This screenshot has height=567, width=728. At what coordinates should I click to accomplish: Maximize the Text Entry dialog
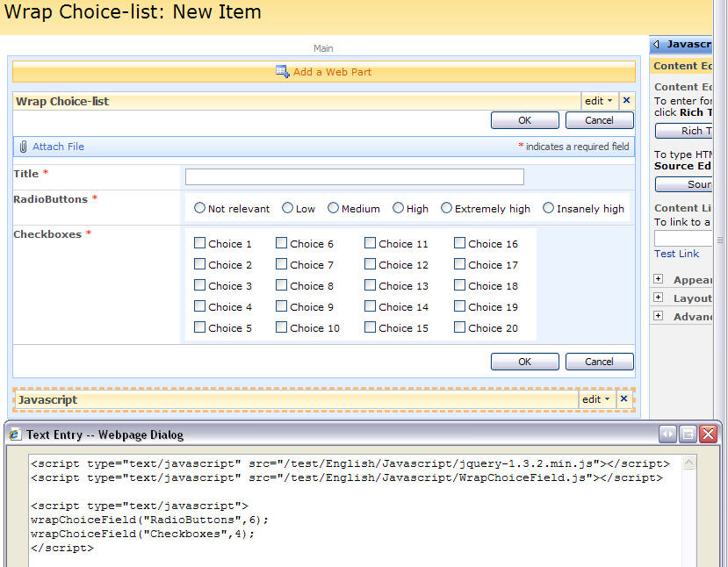[688, 434]
